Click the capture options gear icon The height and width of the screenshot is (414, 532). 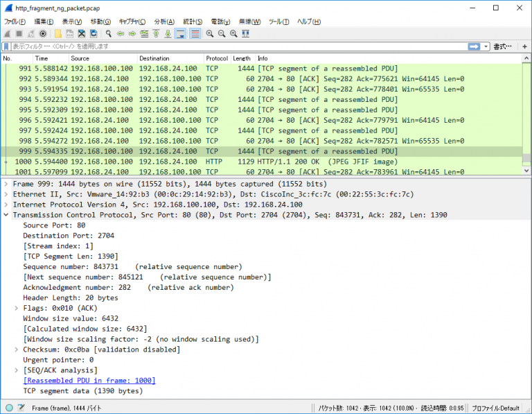tap(43, 33)
